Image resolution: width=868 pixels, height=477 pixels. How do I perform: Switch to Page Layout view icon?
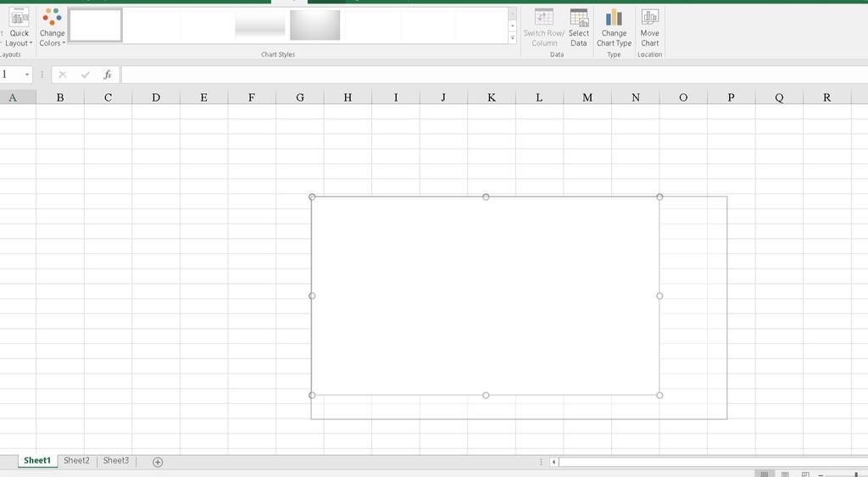tap(785, 474)
